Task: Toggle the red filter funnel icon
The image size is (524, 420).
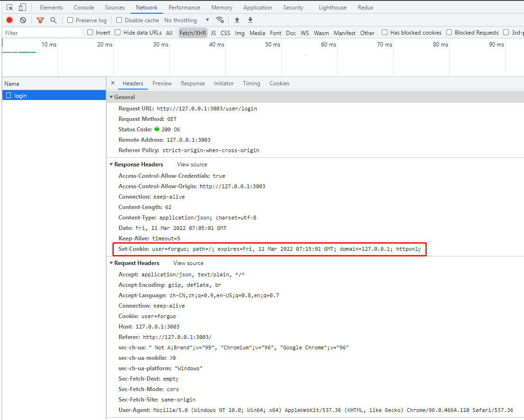Action: (x=40, y=20)
